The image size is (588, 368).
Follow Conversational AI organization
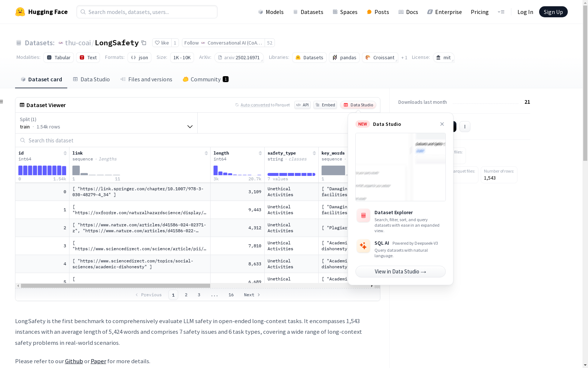[x=223, y=43]
